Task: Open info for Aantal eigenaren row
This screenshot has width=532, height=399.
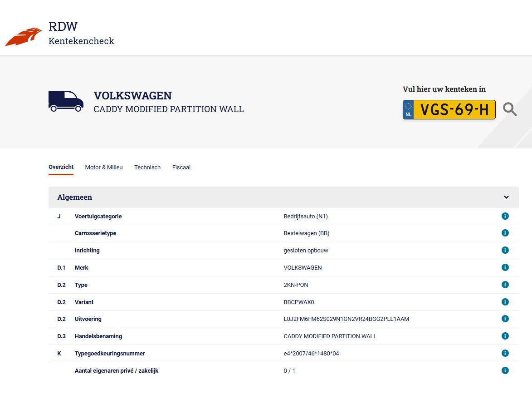Action: (505, 370)
